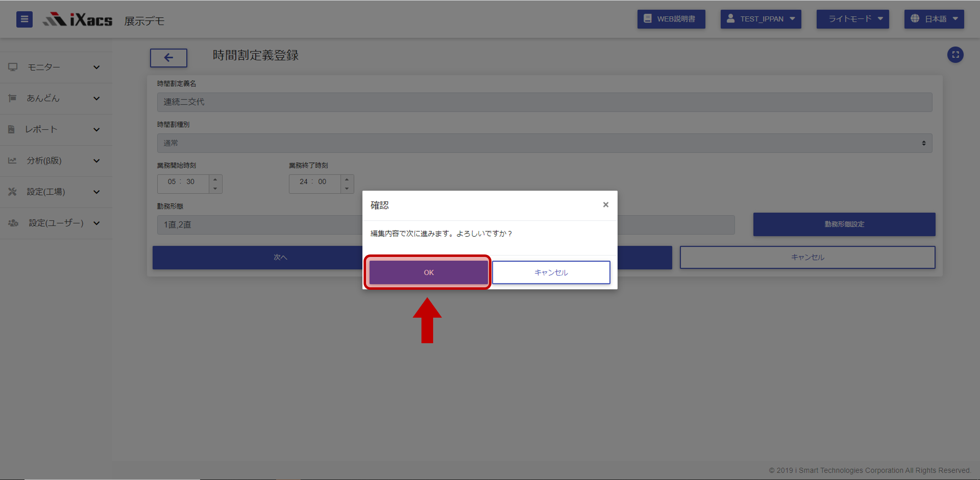Confirm the dialog with OK
Viewport: 980px width, 480px height.
click(x=428, y=273)
